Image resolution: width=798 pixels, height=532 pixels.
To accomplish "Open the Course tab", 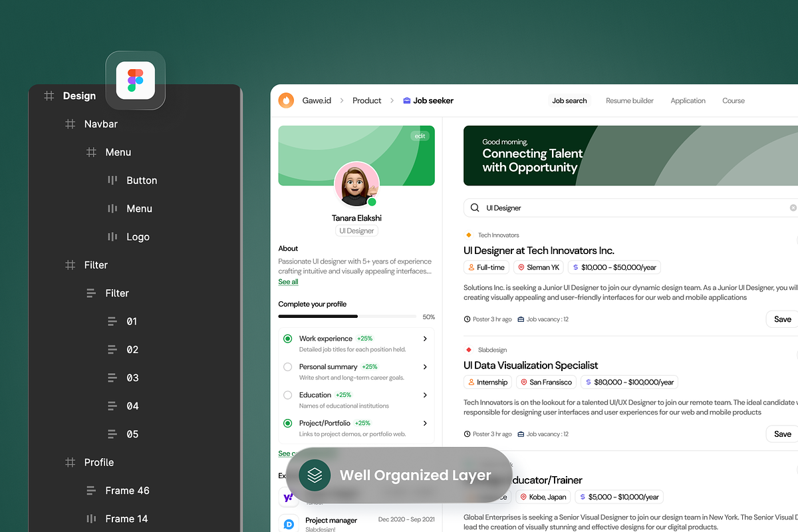I will [733, 100].
